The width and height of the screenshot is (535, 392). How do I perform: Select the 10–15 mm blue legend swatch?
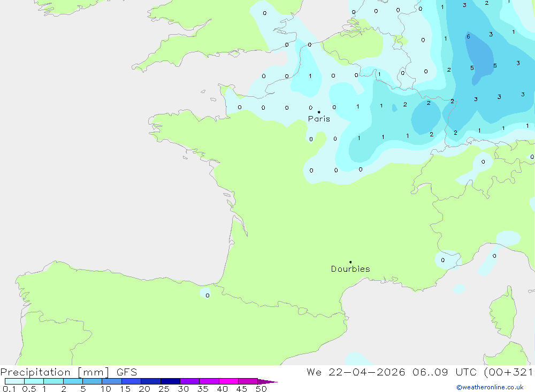(x=112, y=381)
